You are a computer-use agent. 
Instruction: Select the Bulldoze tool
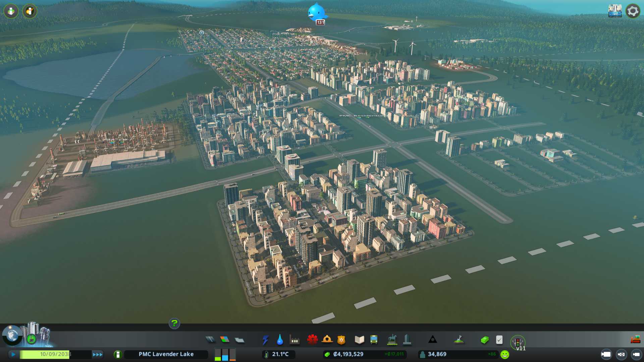pyautogui.click(x=635, y=340)
